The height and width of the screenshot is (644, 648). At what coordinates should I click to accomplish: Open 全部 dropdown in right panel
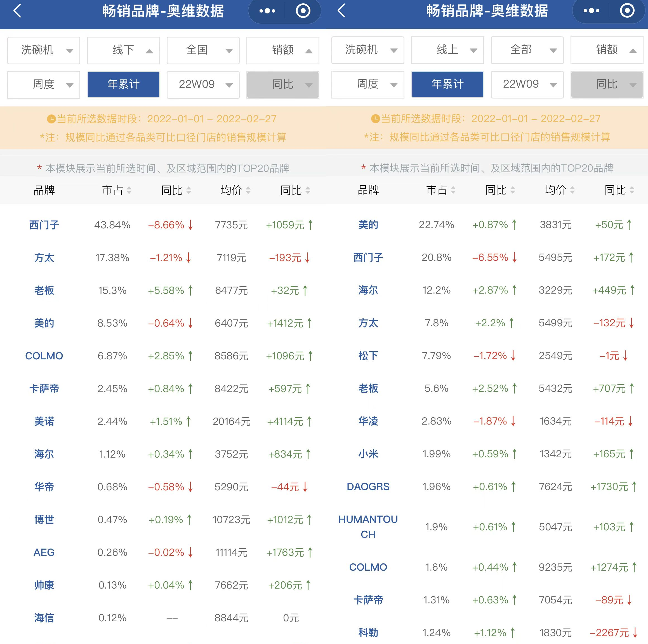point(527,50)
